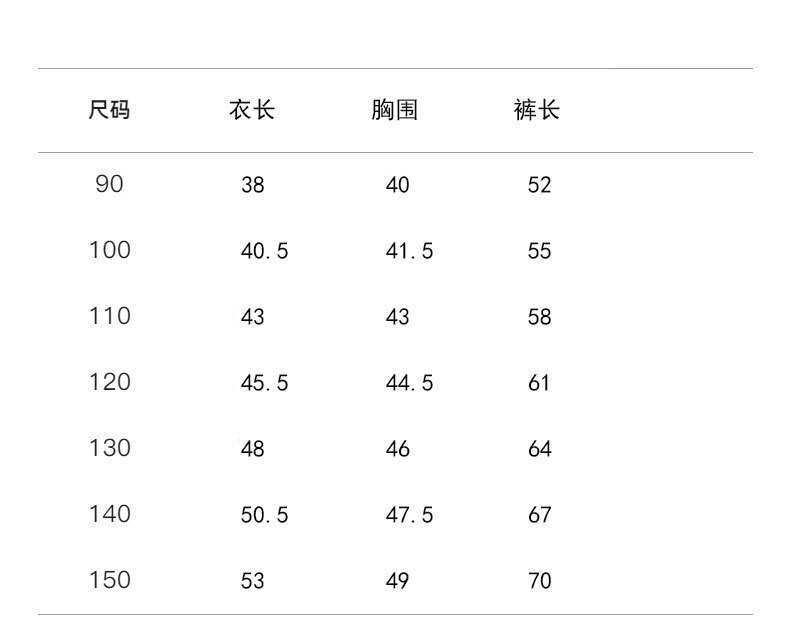Select size 130 row label
Screen dimensions: 790x617
(x=109, y=448)
